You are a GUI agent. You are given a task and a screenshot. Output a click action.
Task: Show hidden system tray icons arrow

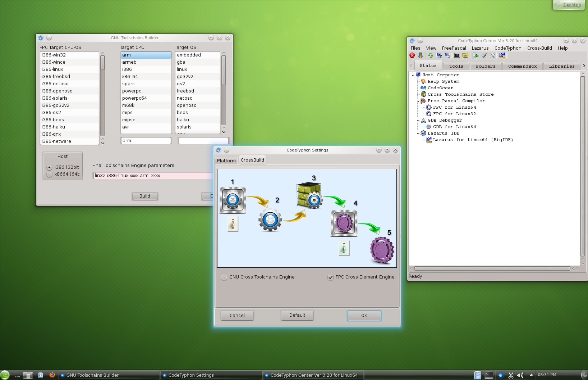(x=531, y=375)
